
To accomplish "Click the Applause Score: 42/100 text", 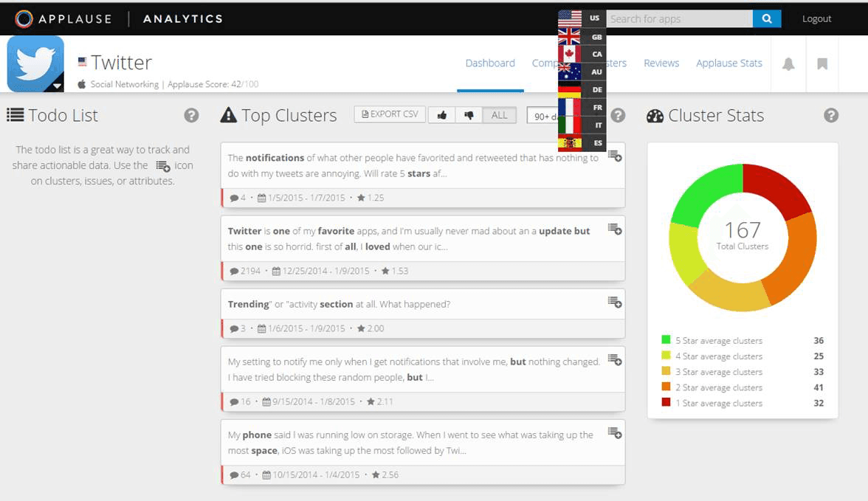I will pos(213,84).
